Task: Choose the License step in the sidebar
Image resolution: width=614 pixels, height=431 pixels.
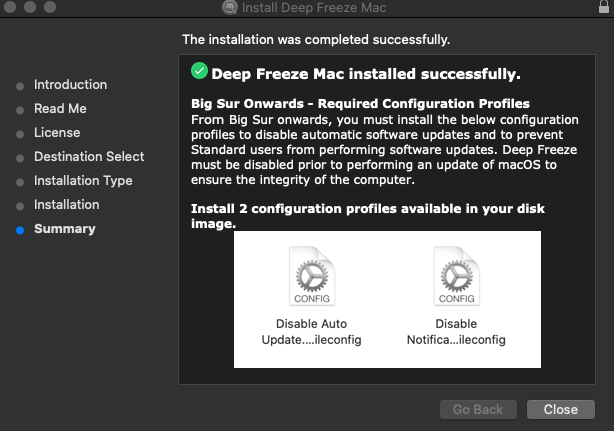Action: (57, 133)
